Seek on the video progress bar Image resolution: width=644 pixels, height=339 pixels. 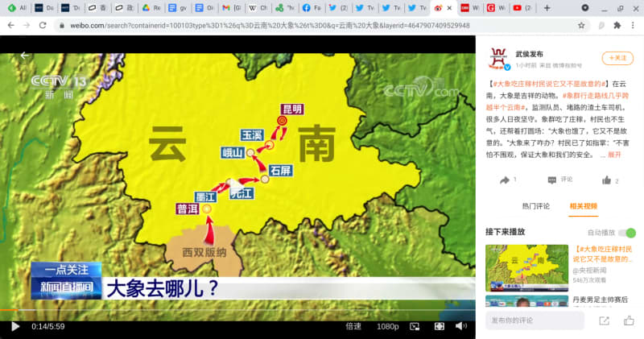point(237,309)
